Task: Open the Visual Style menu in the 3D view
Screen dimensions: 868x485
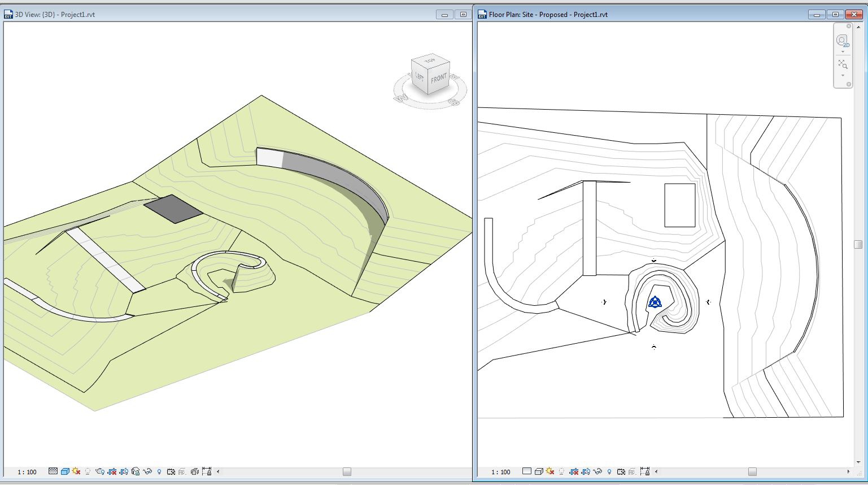Action: click(66, 471)
